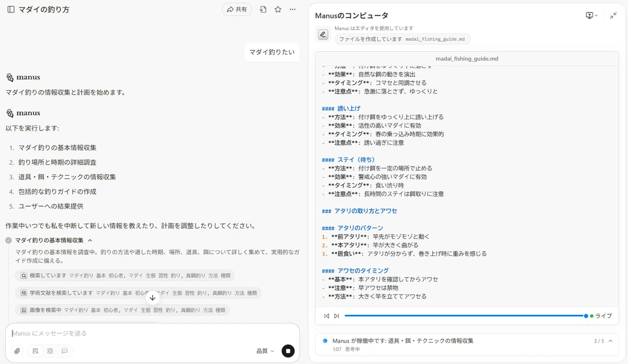This screenshot has width=628, height=364.
Task: Click the blue running-status dot icon
Action: pos(325,340)
